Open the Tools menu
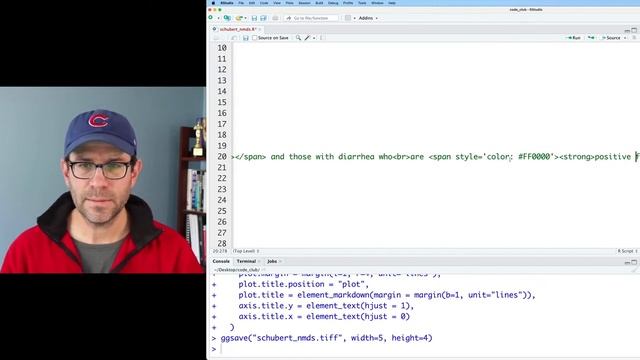Image resolution: width=640 pixels, height=360 pixels. (x=362, y=3)
